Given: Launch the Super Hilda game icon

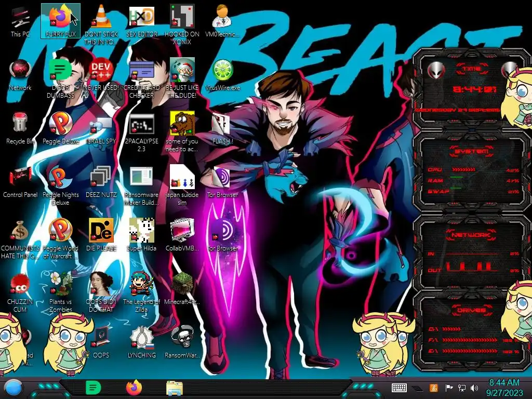Looking at the screenshot, I should point(142,235).
